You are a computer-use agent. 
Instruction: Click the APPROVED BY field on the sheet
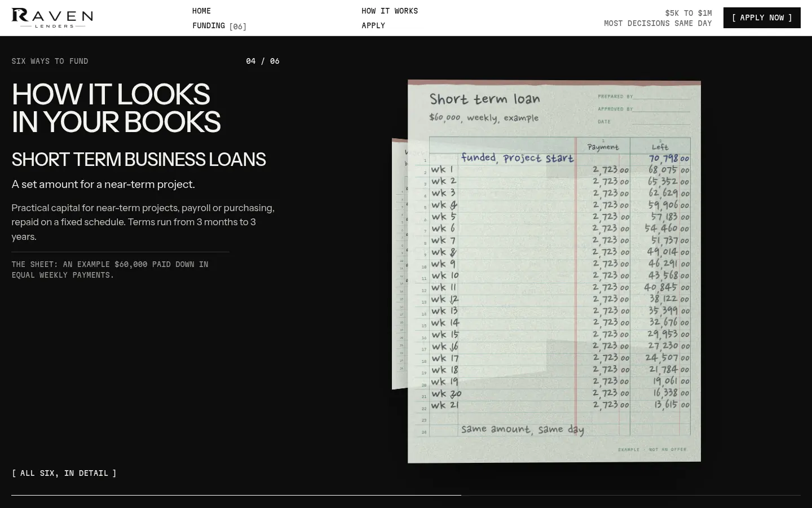(643, 109)
